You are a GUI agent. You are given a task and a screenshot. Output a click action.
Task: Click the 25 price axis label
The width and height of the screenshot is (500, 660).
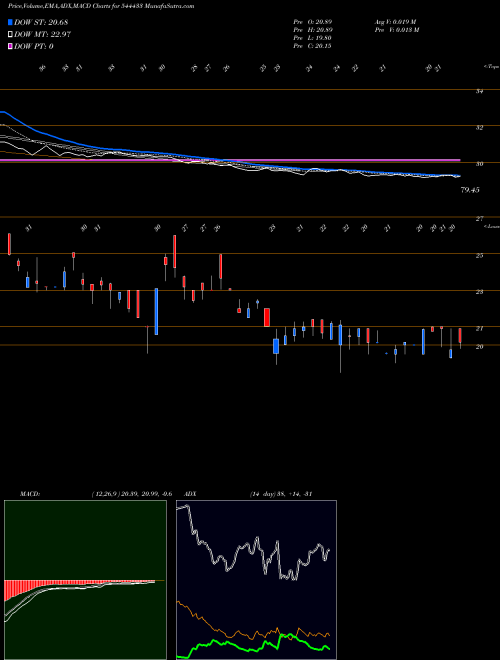(479, 255)
